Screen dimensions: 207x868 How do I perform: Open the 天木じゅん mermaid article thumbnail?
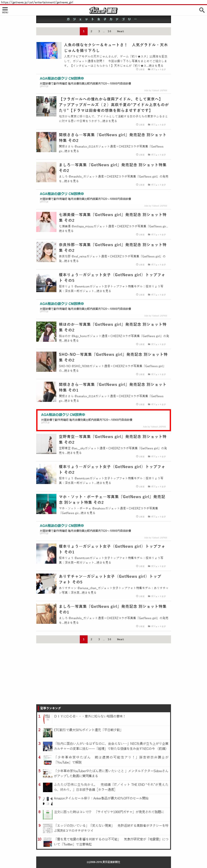49,50
